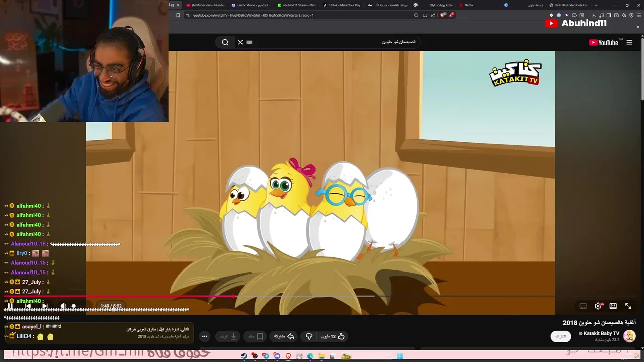The image size is (644, 362).
Task: Open Katakit Baby TV channel name link
Action: (601, 334)
